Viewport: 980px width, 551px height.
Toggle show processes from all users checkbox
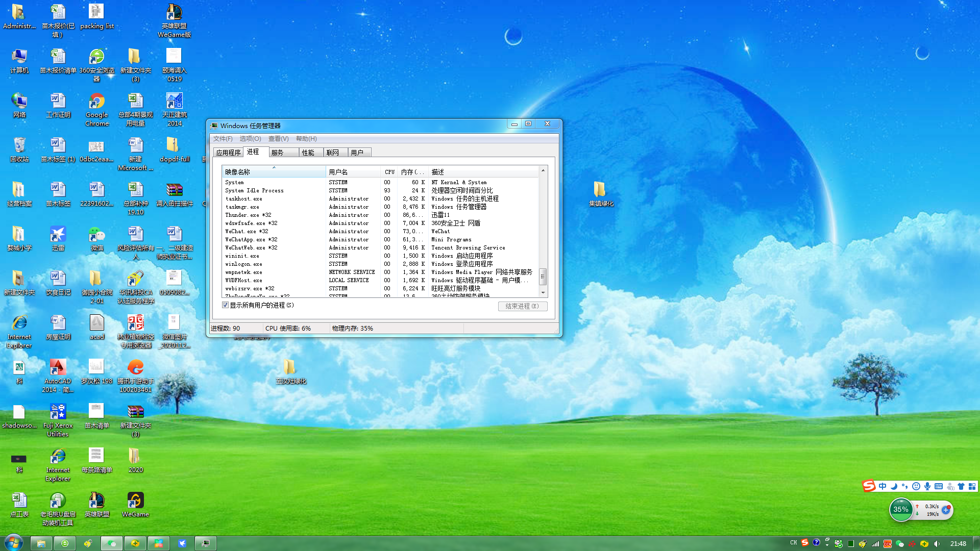(x=226, y=305)
